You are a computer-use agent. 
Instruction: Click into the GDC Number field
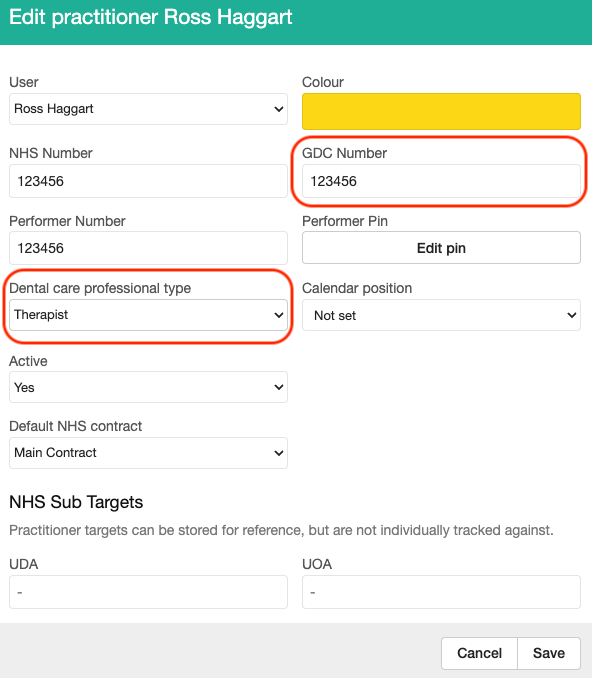[441, 181]
